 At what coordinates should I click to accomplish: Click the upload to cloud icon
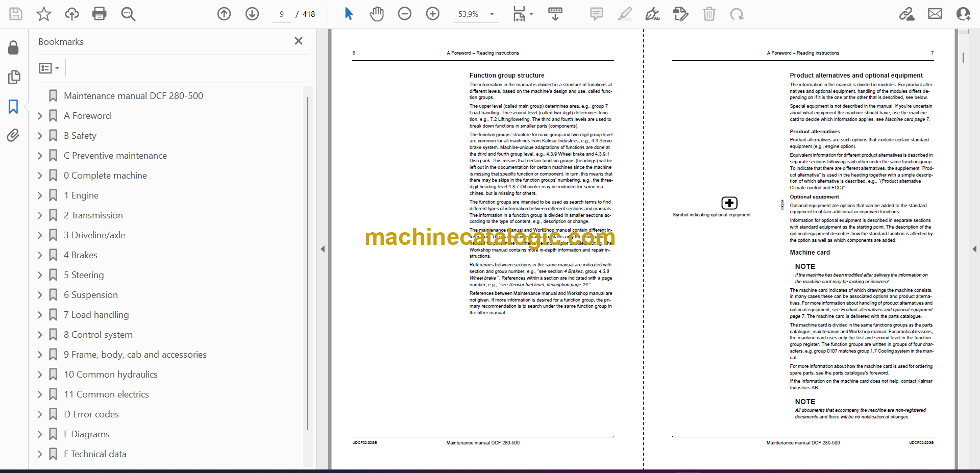pyautogui.click(x=72, y=14)
